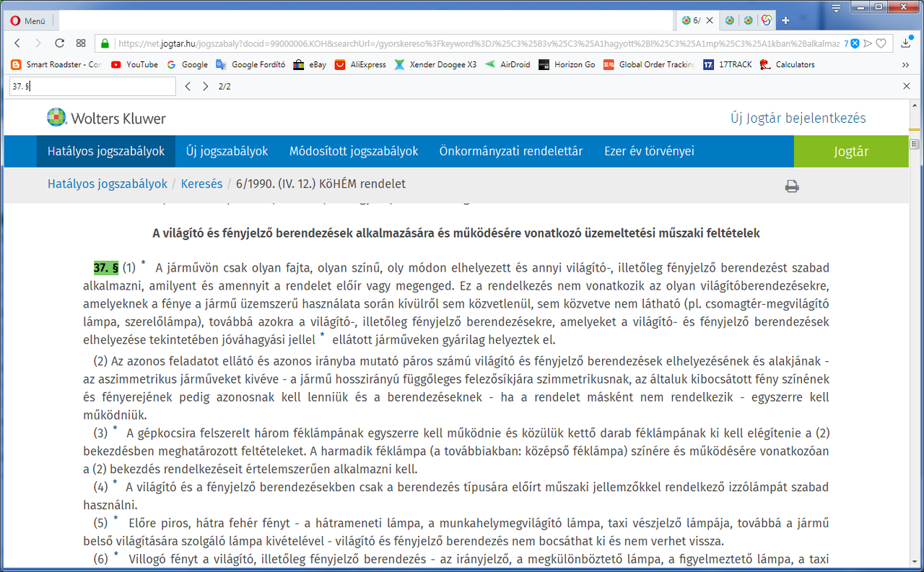Click the Wolters Kluwer logo

click(106, 118)
